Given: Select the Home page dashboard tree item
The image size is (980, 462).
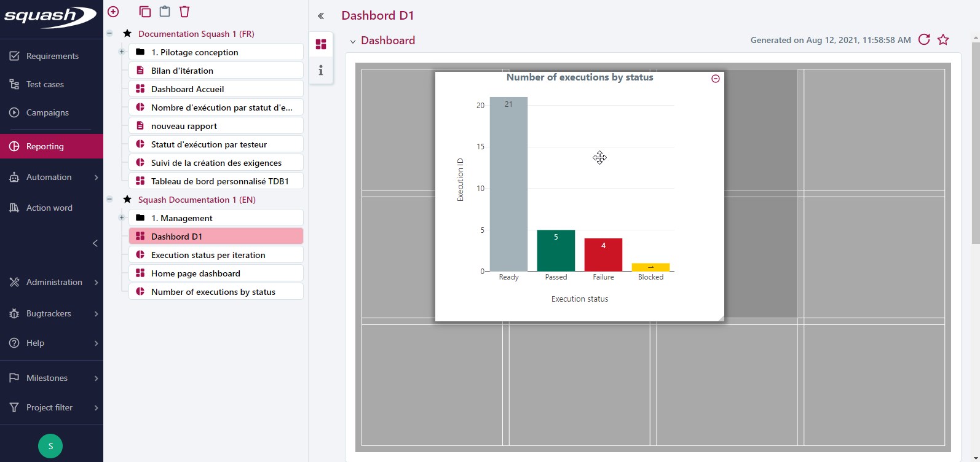Looking at the screenshot, I should (x=196, y=273).
